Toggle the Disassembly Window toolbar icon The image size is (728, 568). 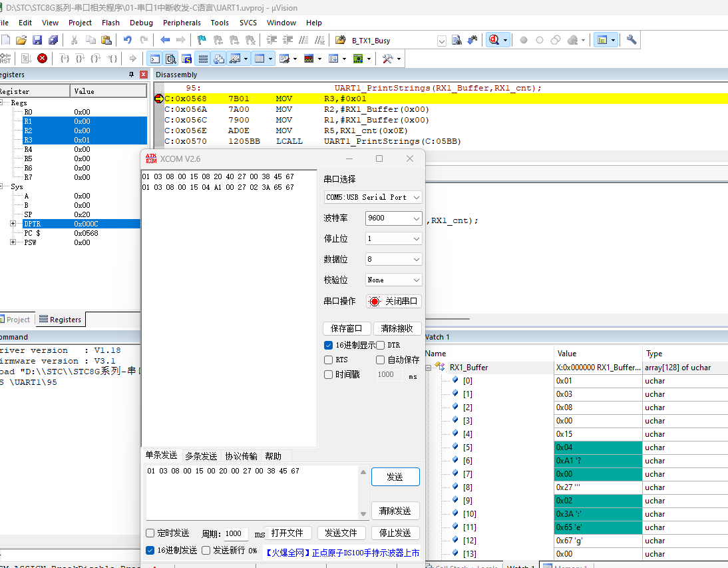(171, 59)
